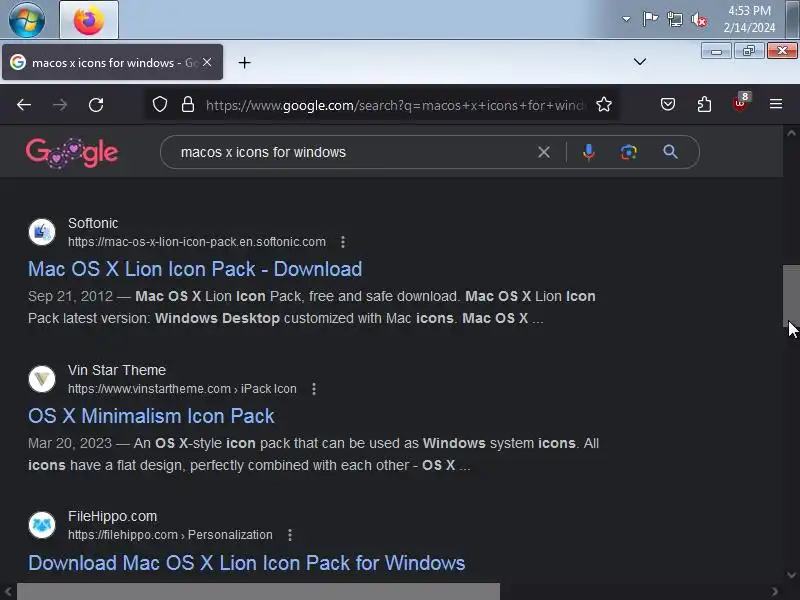Screen dimensions: 800x600
Task: Click the scroll right arrow
Action: pos(775,592)
